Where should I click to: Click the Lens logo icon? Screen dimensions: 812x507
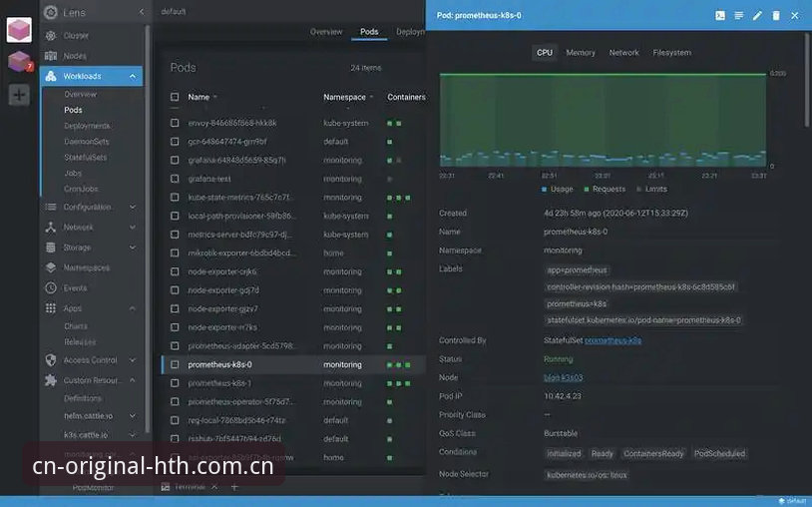tap(51, 12)
